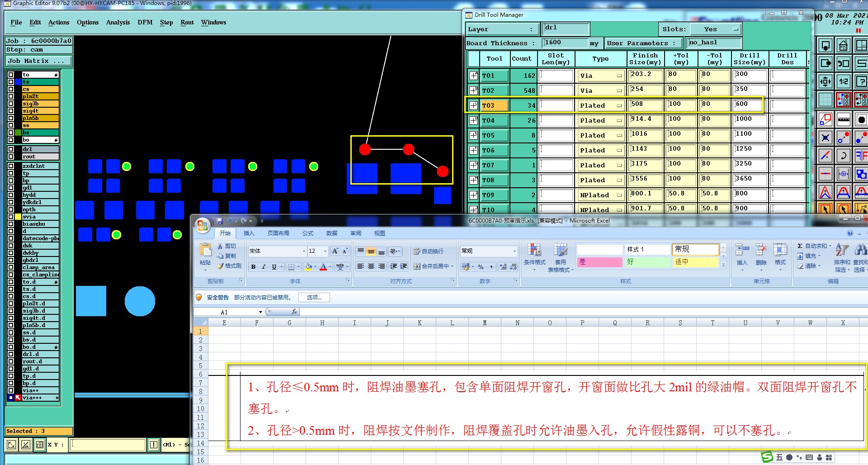
Task: Click the X Y coordinate input field
Action: pyautogui.click(x=108, y=445)
